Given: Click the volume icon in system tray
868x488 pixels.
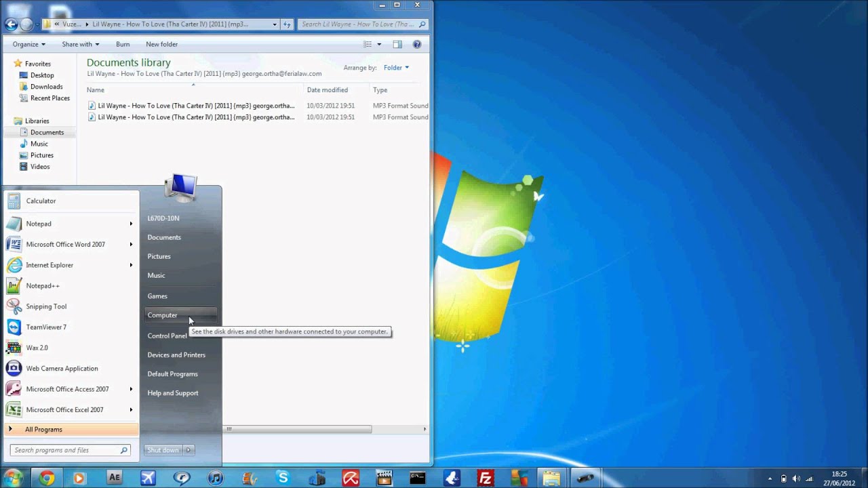Looking at the screenshot, I should click(796, 479).
